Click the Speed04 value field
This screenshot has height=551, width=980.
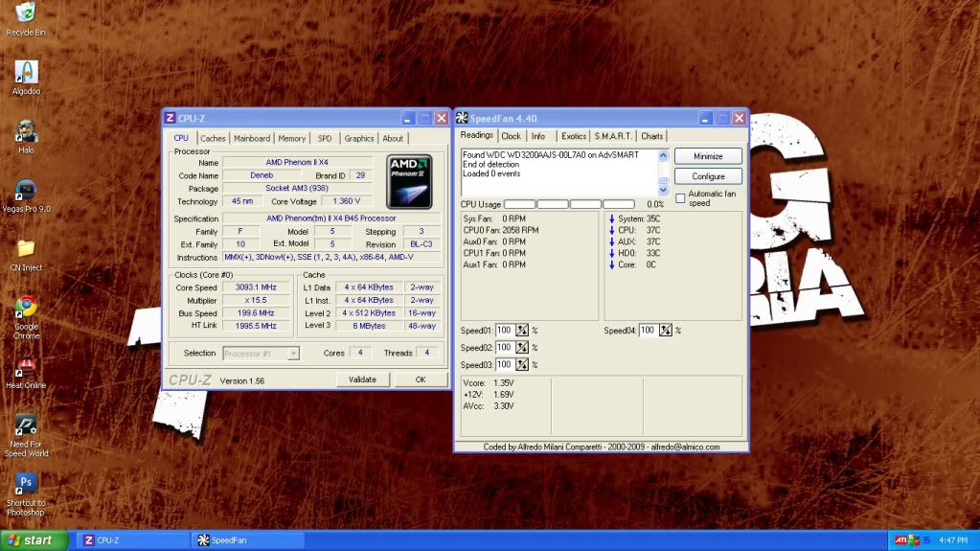649,331
